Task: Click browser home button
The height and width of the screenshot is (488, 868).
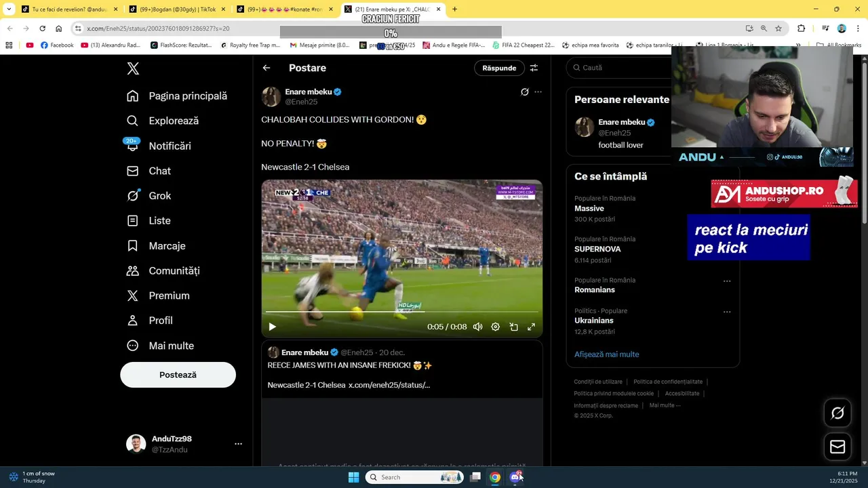Action: (x=59, y=28)
